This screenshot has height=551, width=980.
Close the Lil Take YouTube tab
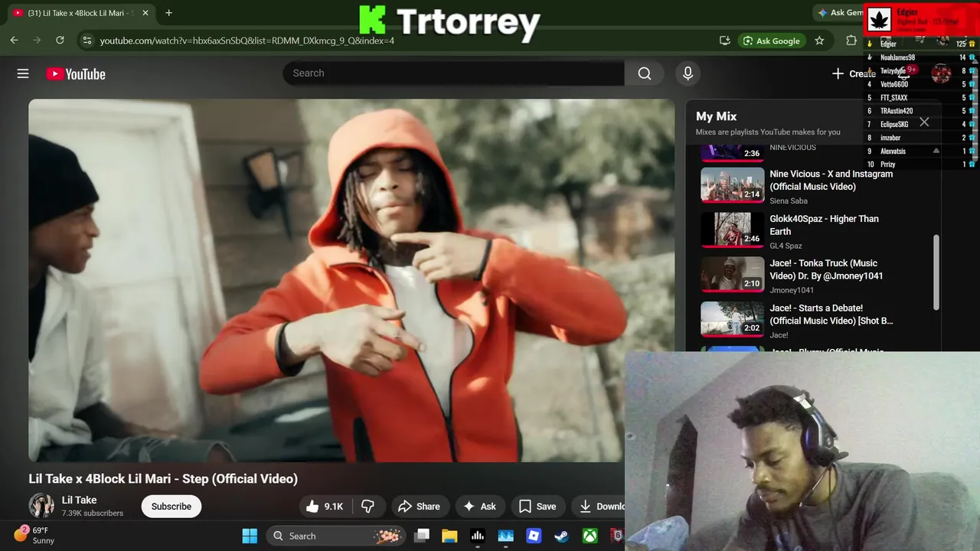pyautogui.click(x=145, y=13)
